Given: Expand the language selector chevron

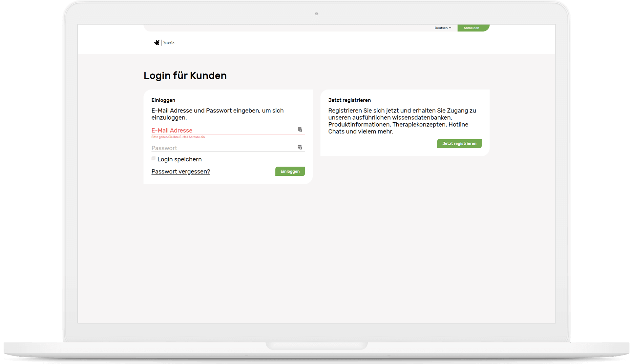Looking at the screenshot, I should coord(450,28).
